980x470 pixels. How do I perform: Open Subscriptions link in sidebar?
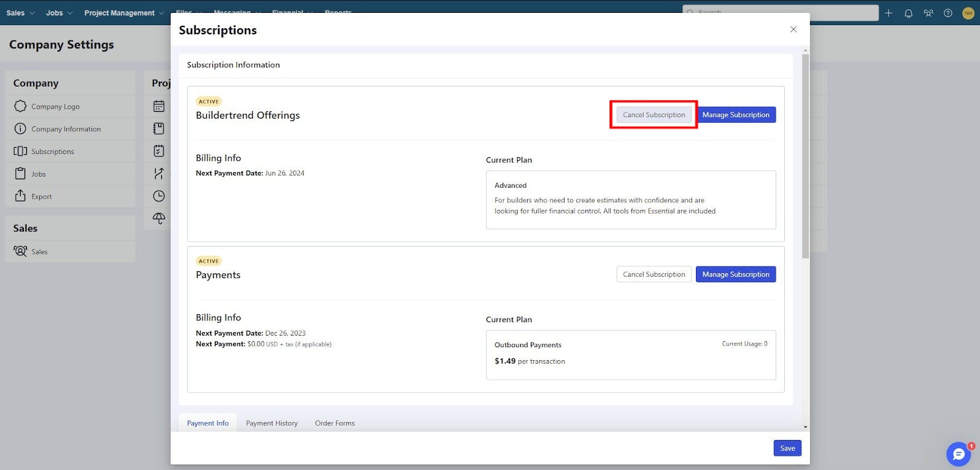coord(53,152)
